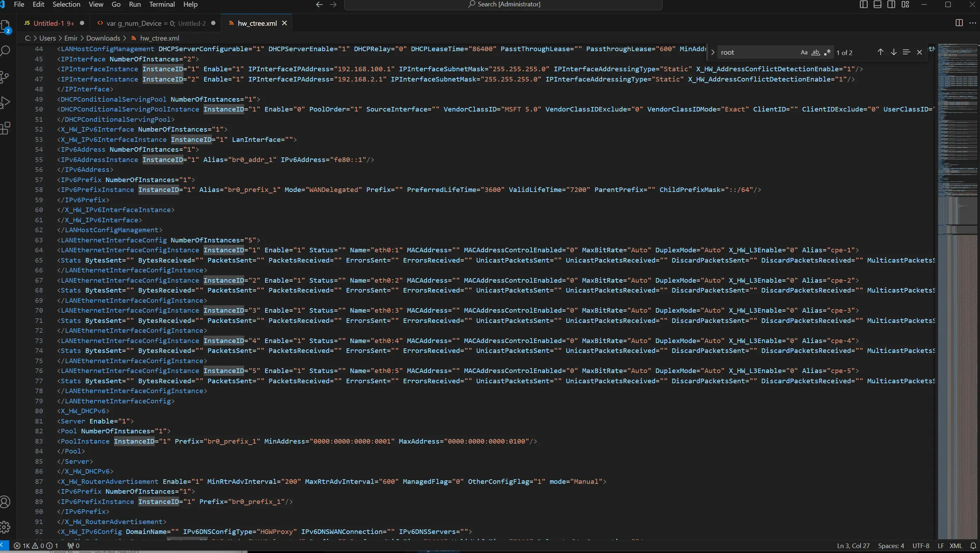This screenshot has height=553, width=980.
Task: Toggle the primary side bar layout icon
Action: click(x=864, y=5)
